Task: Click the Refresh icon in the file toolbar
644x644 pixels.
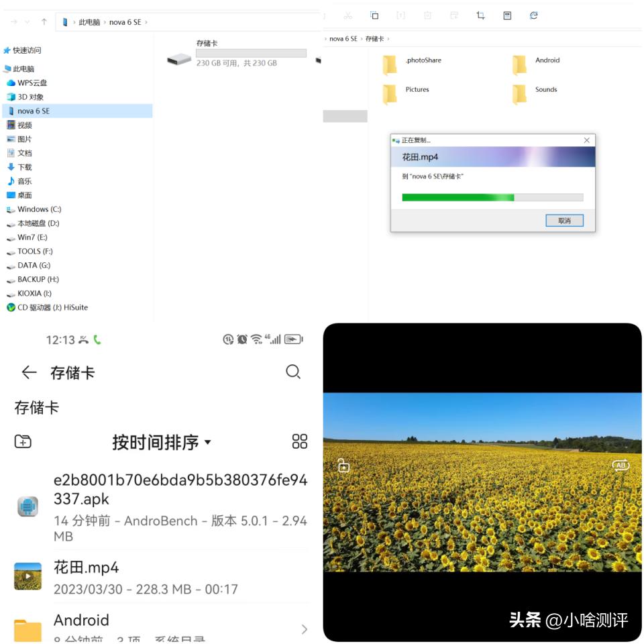Action: pyautogui.click(x=535, y=14)
